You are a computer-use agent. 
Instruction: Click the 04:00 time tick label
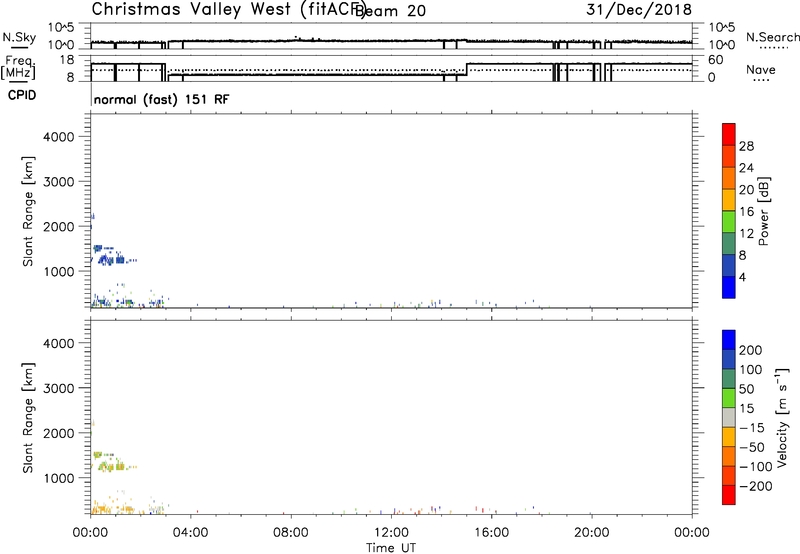pyautogui.click(x=191, y=533)
